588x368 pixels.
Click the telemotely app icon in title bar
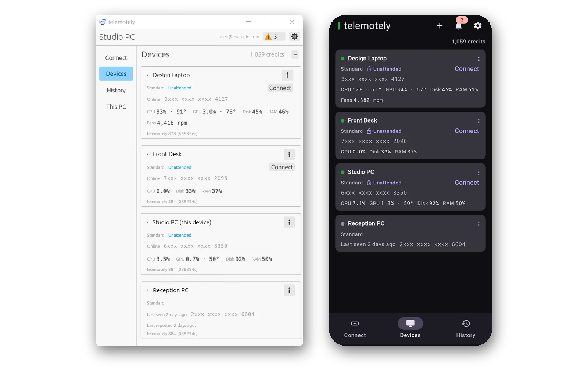[103, 22]
